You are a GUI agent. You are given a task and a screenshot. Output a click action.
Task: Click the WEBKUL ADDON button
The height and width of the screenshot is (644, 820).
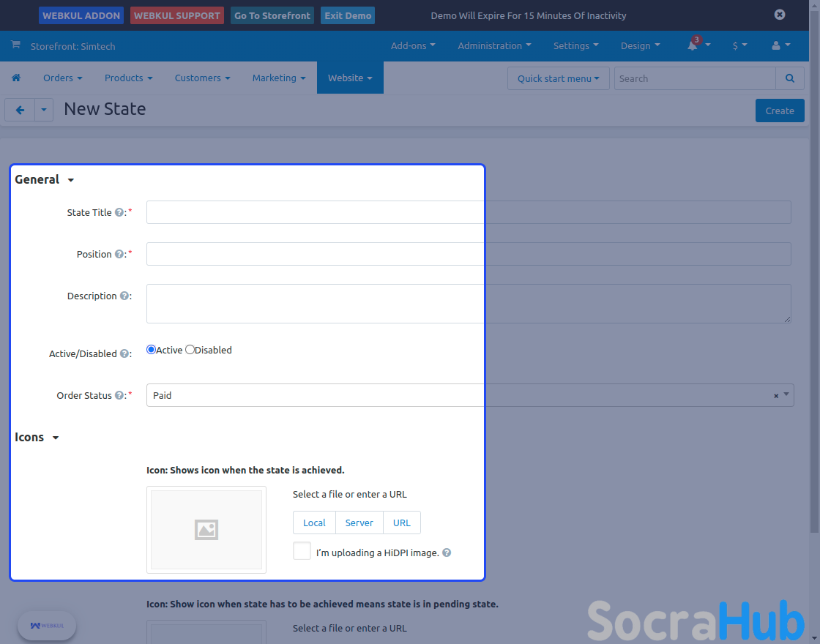pos(81,15)
